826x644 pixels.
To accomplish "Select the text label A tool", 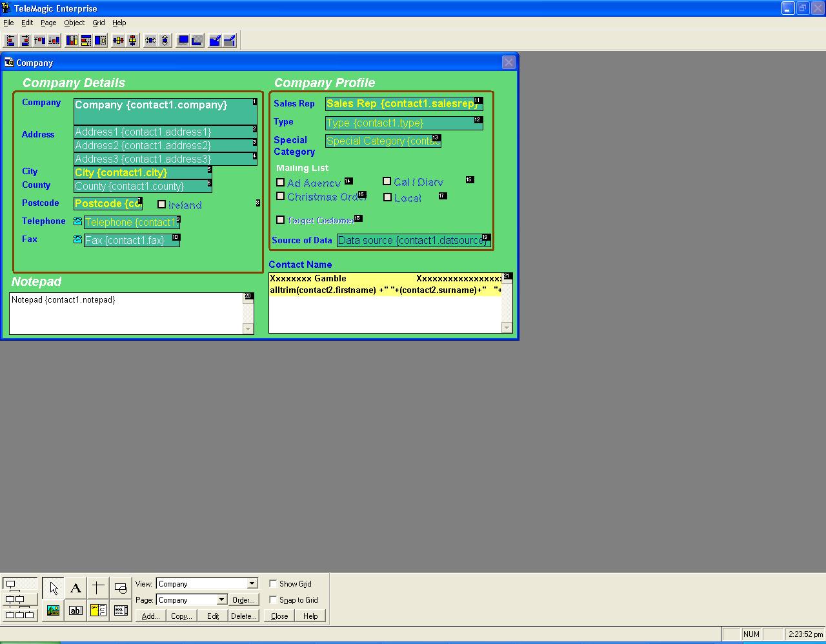I will [x=76, y=588].
